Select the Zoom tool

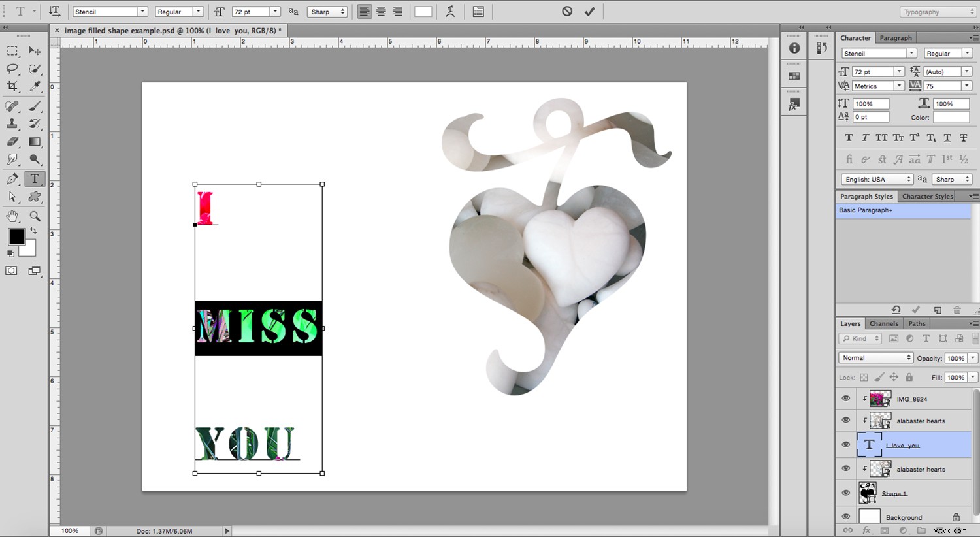[x=35, y=216]
